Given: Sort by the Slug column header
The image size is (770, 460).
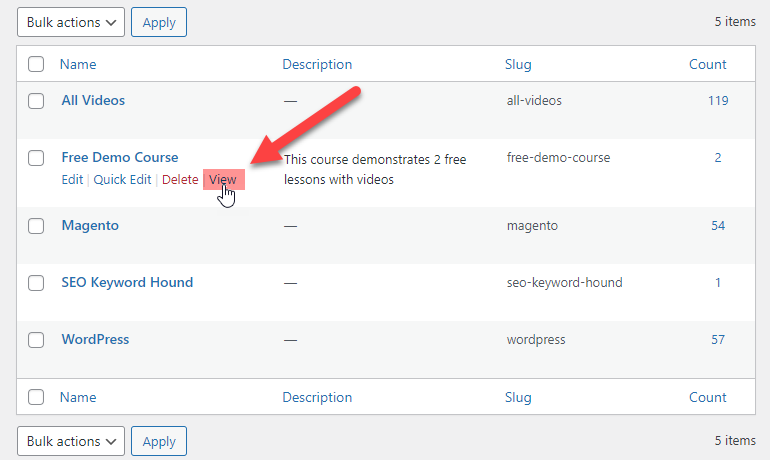Looking at the screenshot, I should [x=518, y=64].
